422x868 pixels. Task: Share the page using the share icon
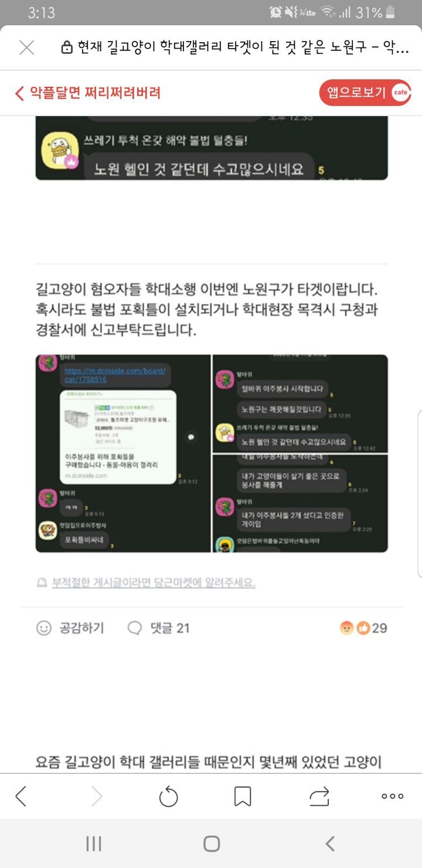(320, 796)
